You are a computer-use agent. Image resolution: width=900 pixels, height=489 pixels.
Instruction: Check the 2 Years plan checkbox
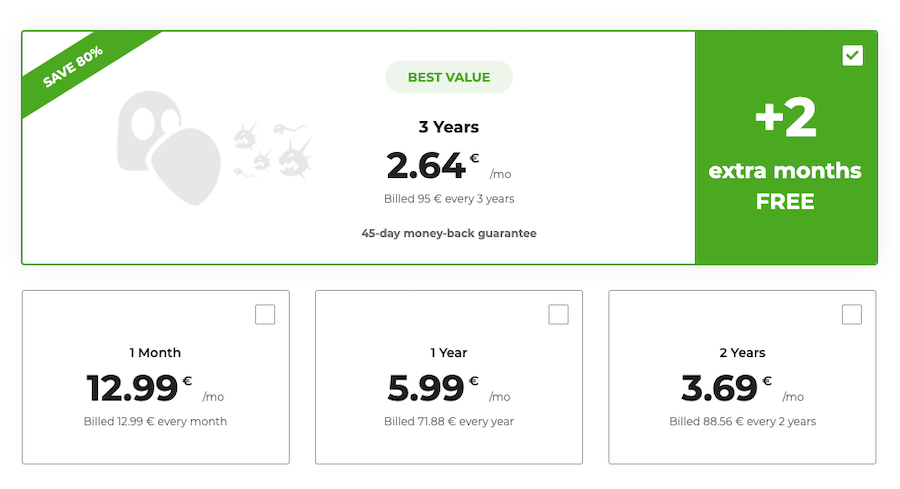[852, 315]
